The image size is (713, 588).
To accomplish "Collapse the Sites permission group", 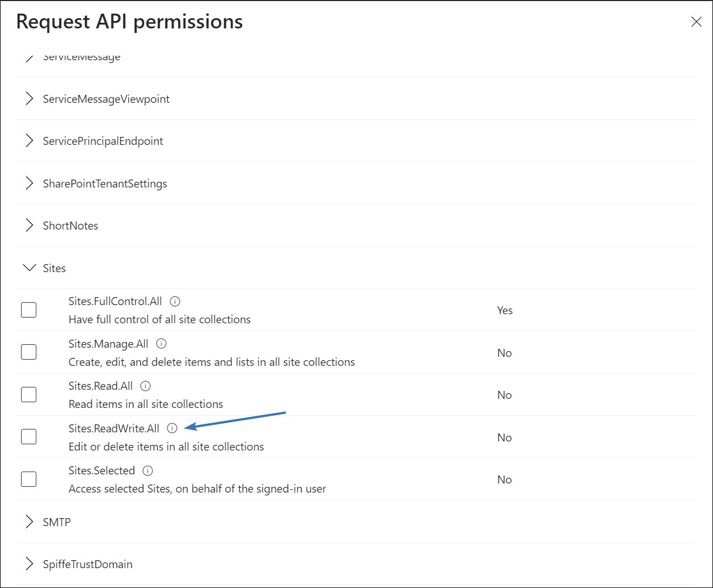I will (28, 268).
